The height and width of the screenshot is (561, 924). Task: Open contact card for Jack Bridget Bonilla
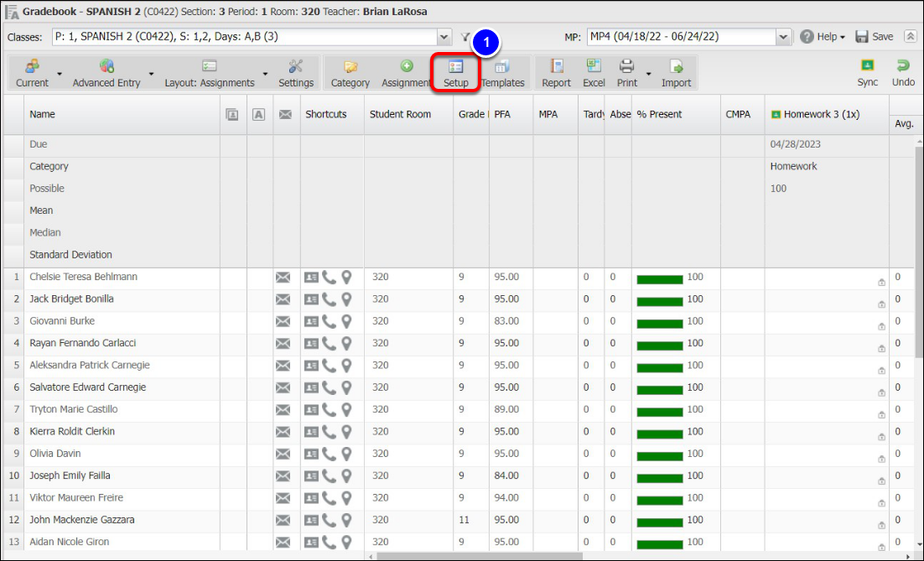(311, 299)
